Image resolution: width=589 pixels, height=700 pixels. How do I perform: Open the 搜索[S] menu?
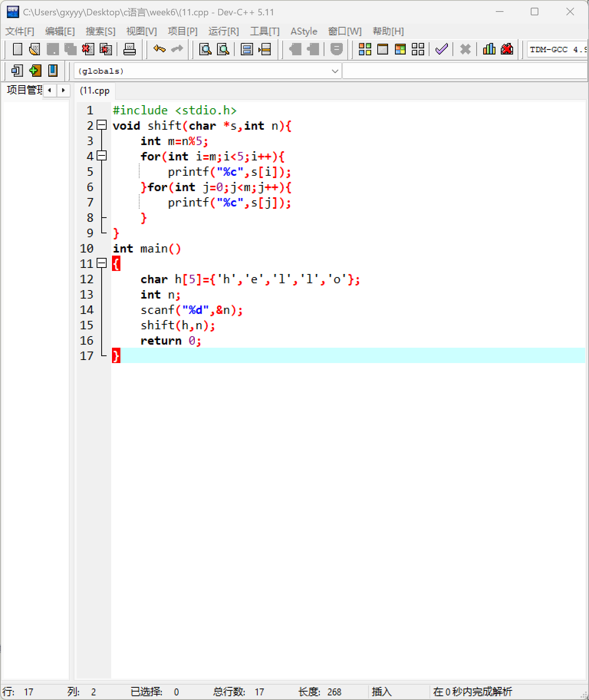click(100, 31)
